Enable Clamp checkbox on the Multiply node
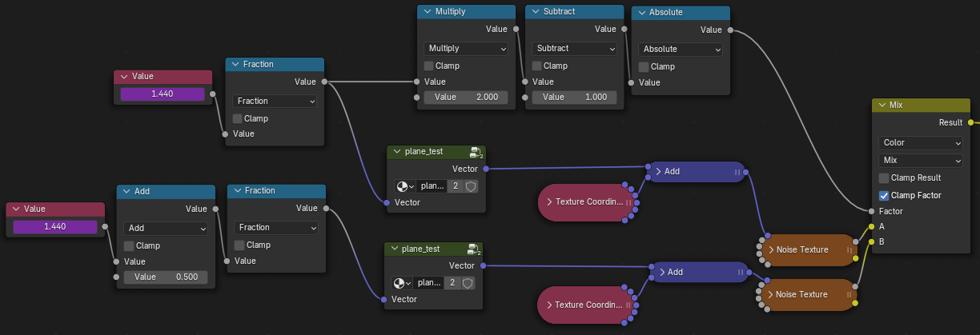 429,66
